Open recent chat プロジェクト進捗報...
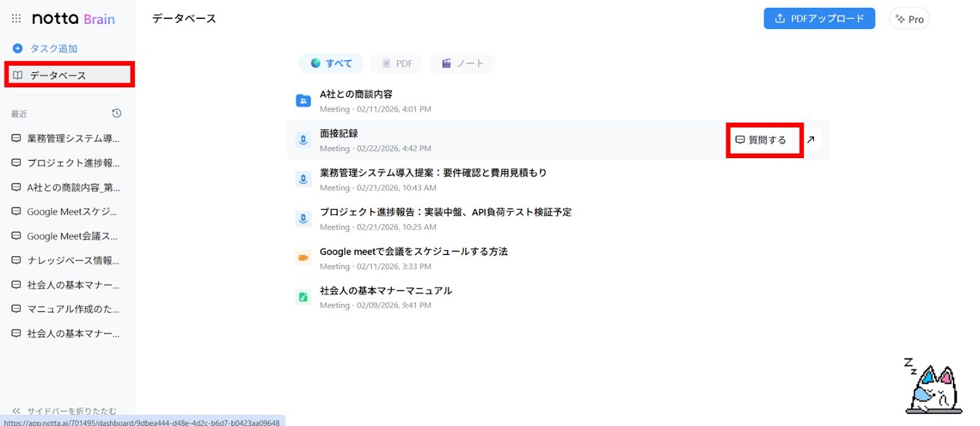The height and width of the screenshot is (426, 980). [66, 163]
